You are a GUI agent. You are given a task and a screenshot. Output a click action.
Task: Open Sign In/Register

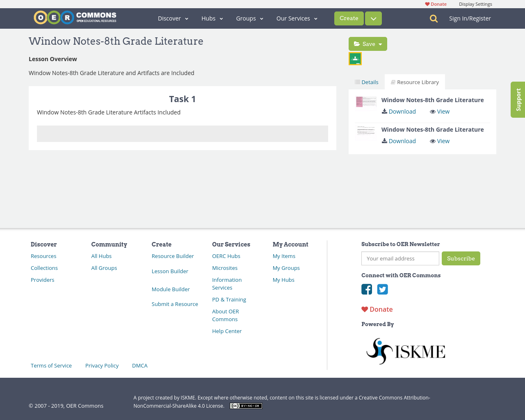470,18
